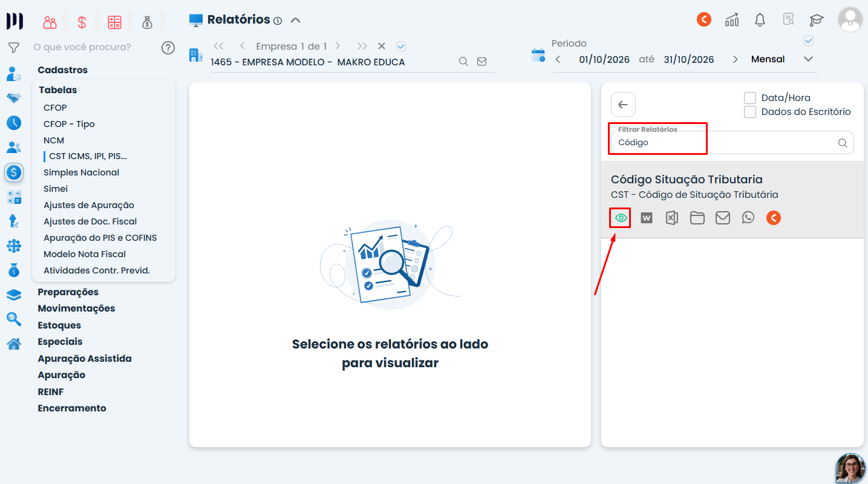Select the NCM table item
The image size is (868, 484).
tap(54, 140)
